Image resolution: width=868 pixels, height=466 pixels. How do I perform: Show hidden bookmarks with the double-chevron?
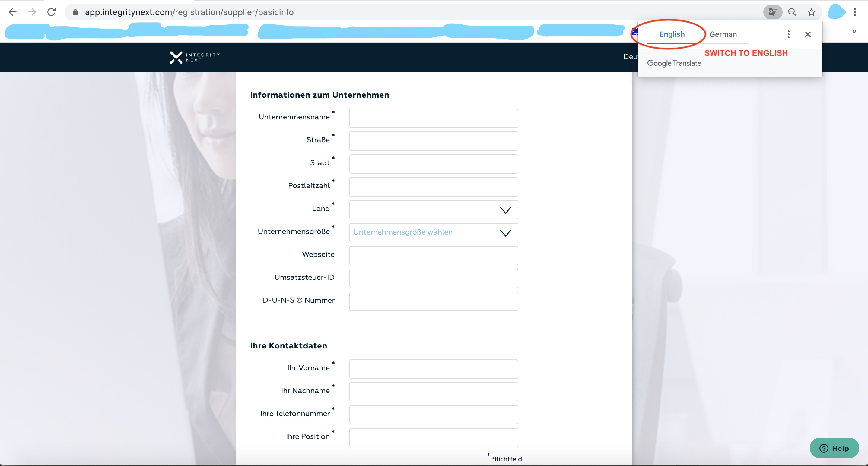(854, 31)
